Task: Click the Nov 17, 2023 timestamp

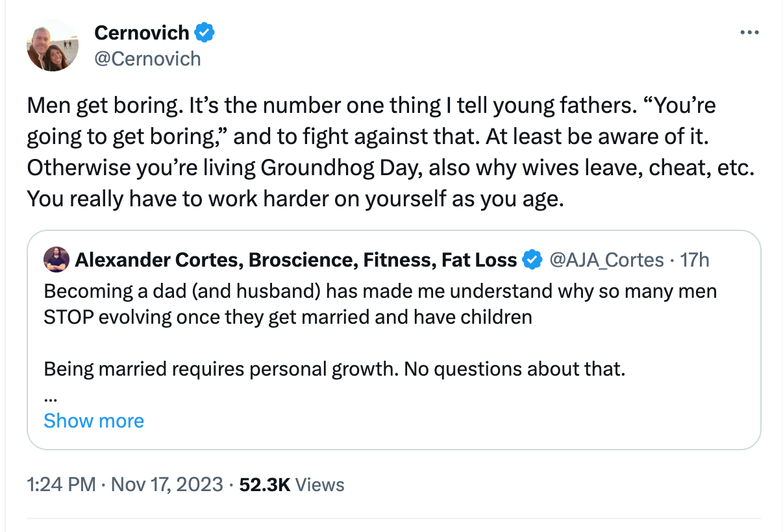Action: point(164,485)
